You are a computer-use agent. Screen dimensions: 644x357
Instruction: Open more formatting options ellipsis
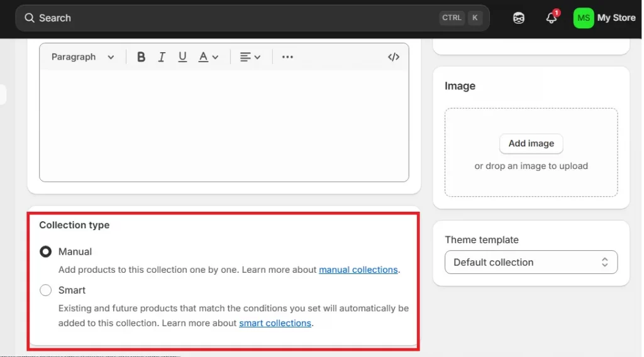tap(287, 57)
